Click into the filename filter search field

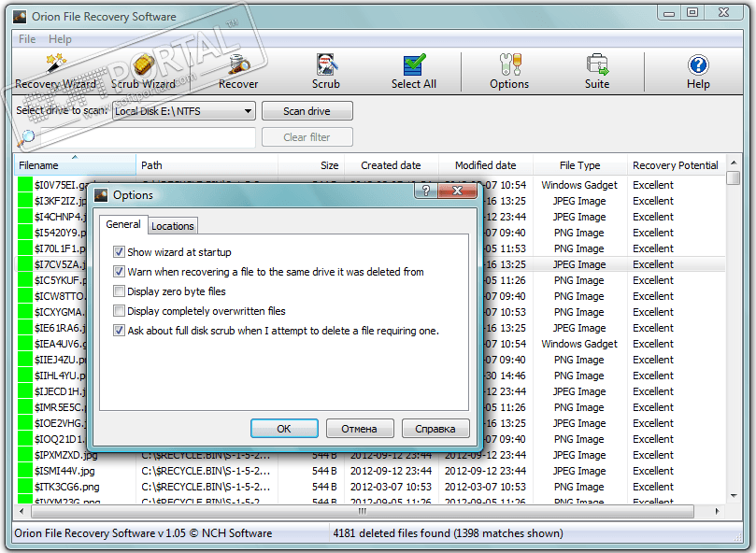tap(148, 137)
